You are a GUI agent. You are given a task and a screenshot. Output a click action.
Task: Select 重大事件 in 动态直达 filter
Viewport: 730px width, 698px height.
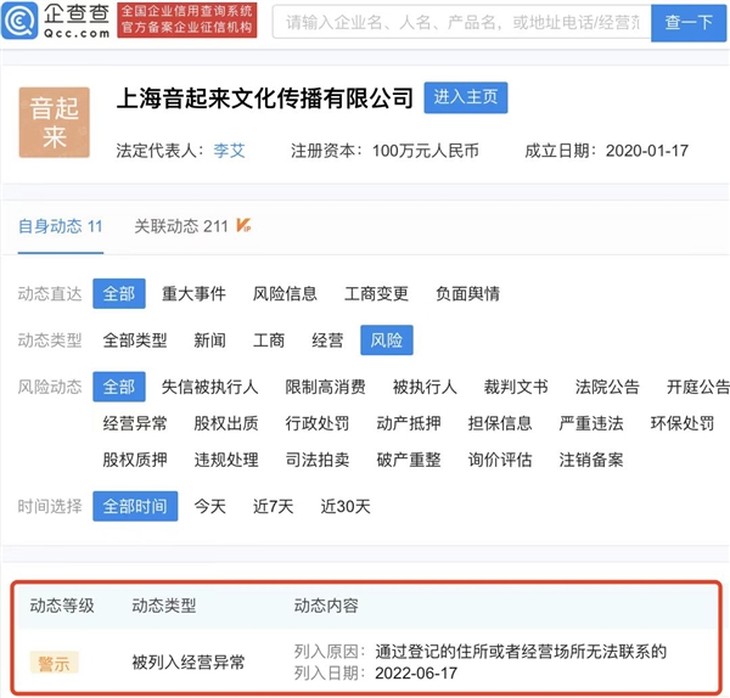[194, 294]
